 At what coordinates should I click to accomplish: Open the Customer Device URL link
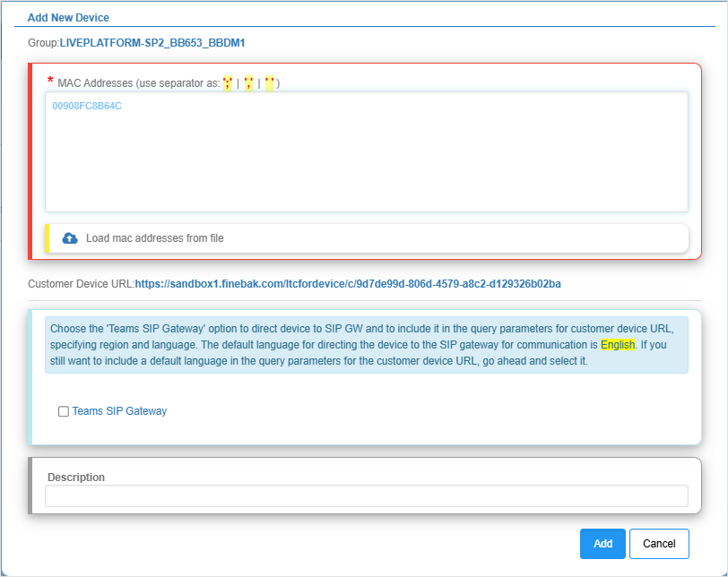tap(348, 284)
